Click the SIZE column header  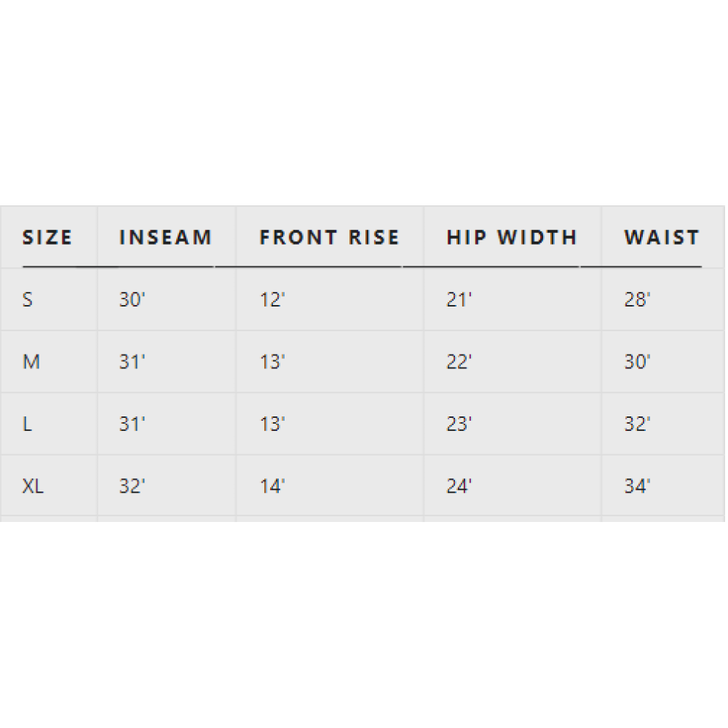47,237
